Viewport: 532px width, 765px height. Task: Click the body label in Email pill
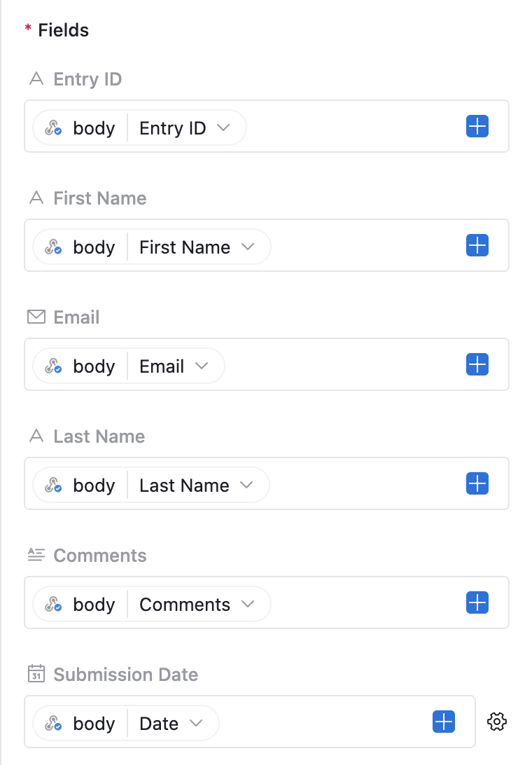tap(94, 366)
